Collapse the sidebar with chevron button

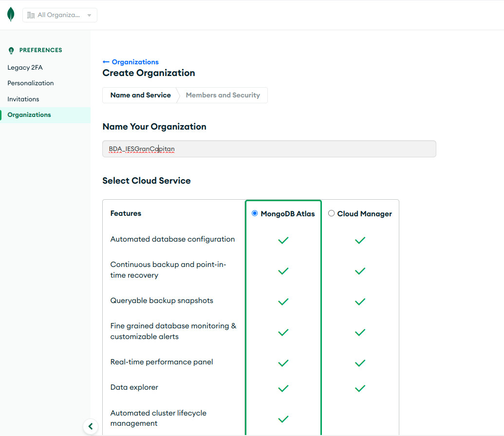click(x=90, y=426)
